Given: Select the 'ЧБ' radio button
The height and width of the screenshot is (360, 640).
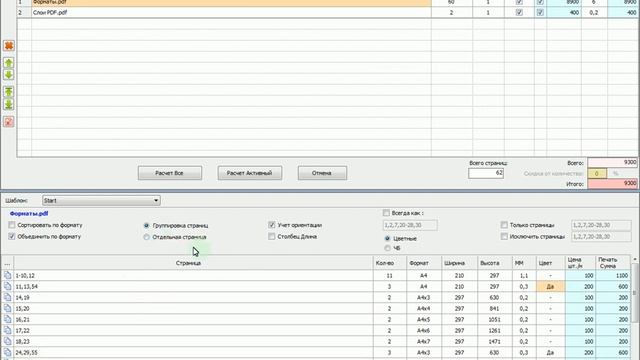Looking at the screenshot, I should tap(387, 248).
